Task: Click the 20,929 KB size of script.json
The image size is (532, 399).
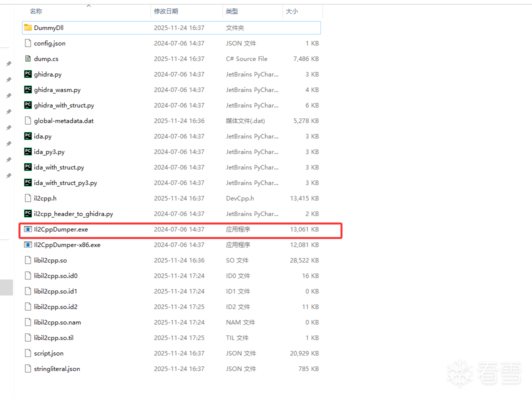Action: [304, 353]
